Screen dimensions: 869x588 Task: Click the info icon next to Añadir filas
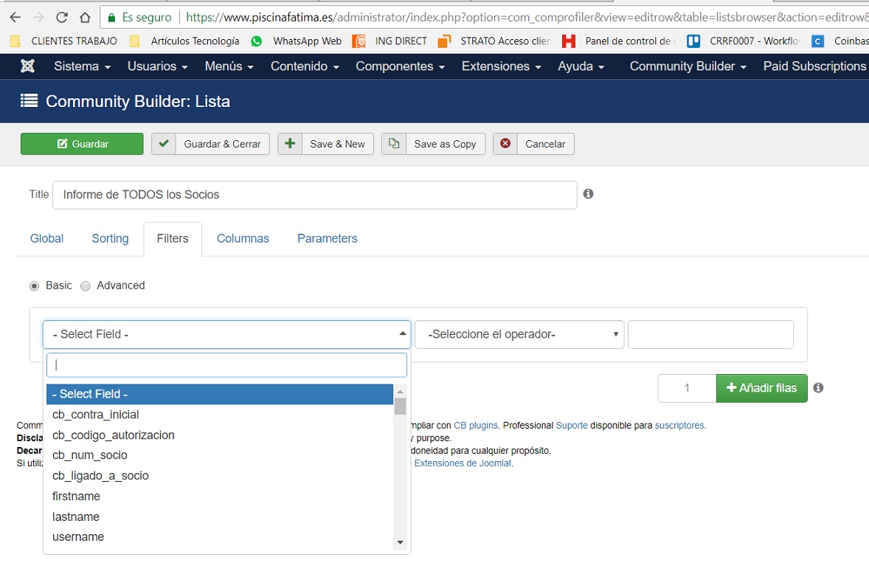(x=818, y=388)
